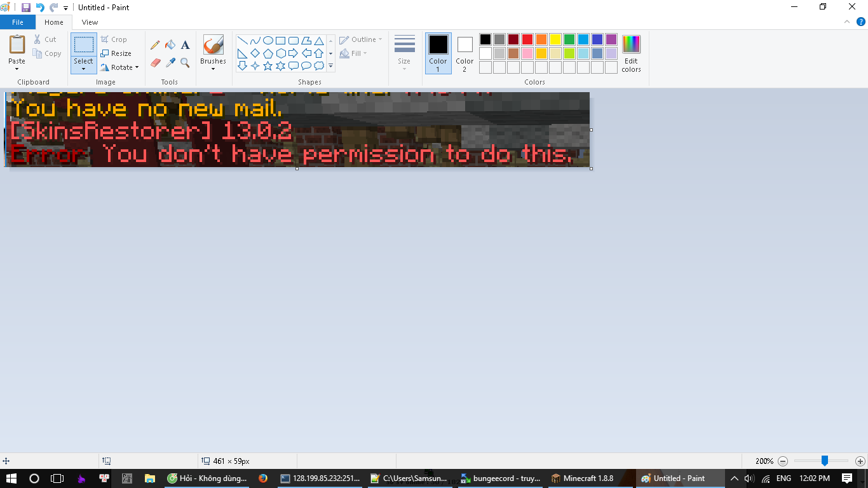Pick the Right arrow shape
Screen dimensions: 868x488
(x=293, y=53)
